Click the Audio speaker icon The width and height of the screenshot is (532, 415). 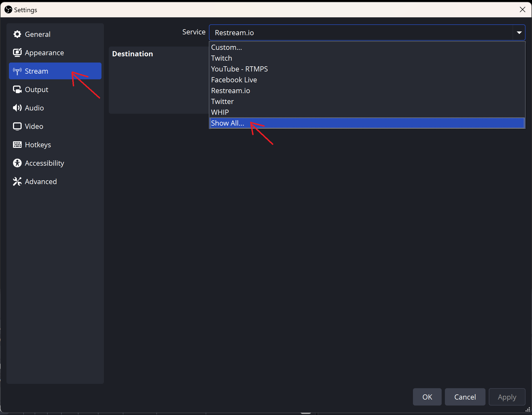(x=17, y=108)
